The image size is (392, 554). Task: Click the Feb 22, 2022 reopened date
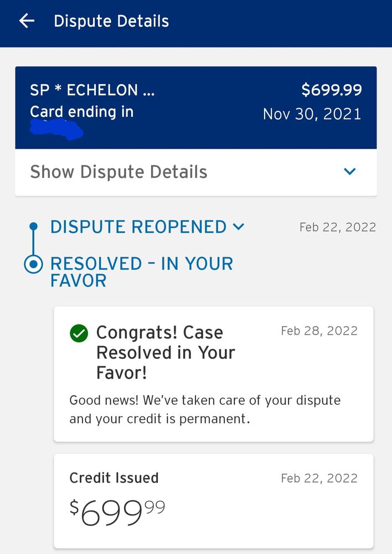pyautogui.click(x=337, y=227)
